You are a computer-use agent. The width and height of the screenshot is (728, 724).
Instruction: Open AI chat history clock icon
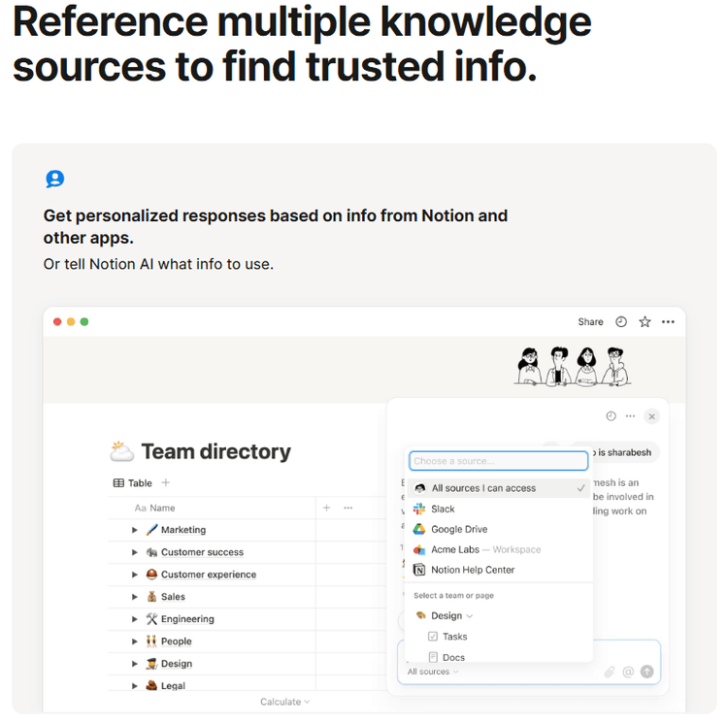click(611, 416)
